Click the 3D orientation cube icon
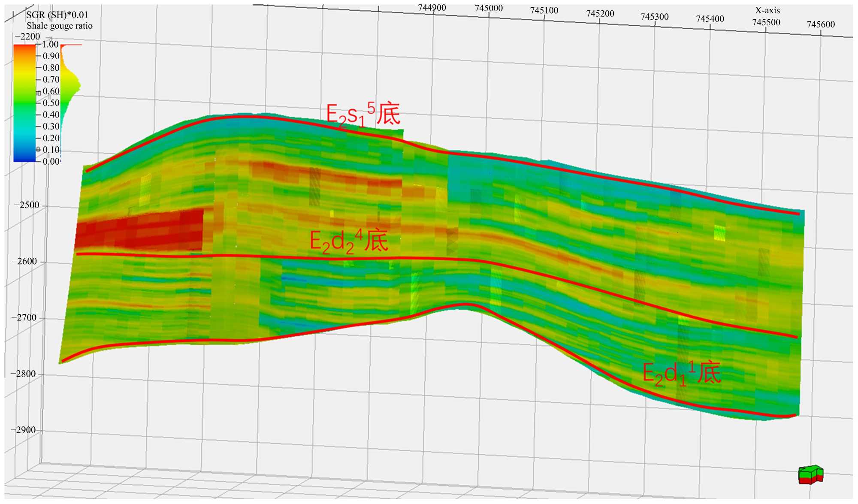This screenshot has height=504, width=858. pyautogui.click(x=810, y=474)
